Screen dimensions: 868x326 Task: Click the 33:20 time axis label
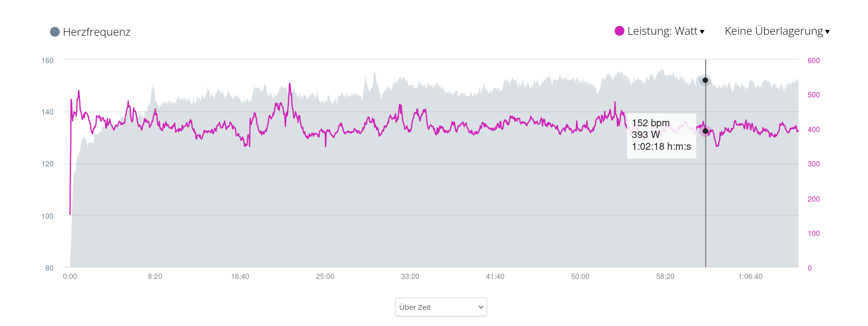(410, 277)
